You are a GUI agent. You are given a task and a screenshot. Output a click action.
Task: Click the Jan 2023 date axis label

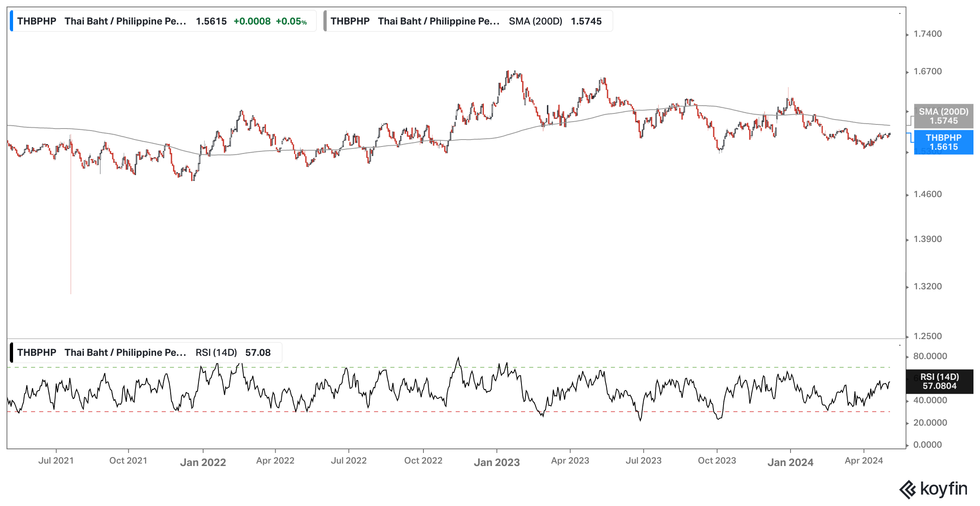click(497, 462)
